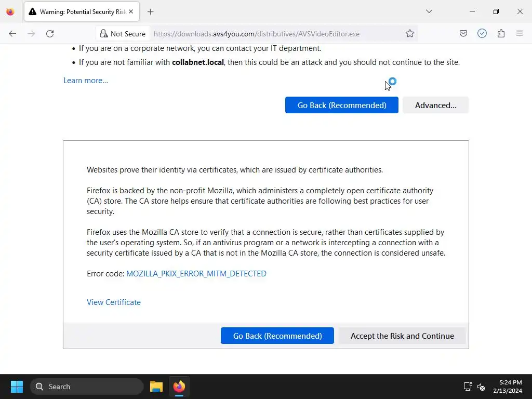Viewport: 532px width, 399px height.
Task: Click the taskbar Search box
Action: [87, 387]
